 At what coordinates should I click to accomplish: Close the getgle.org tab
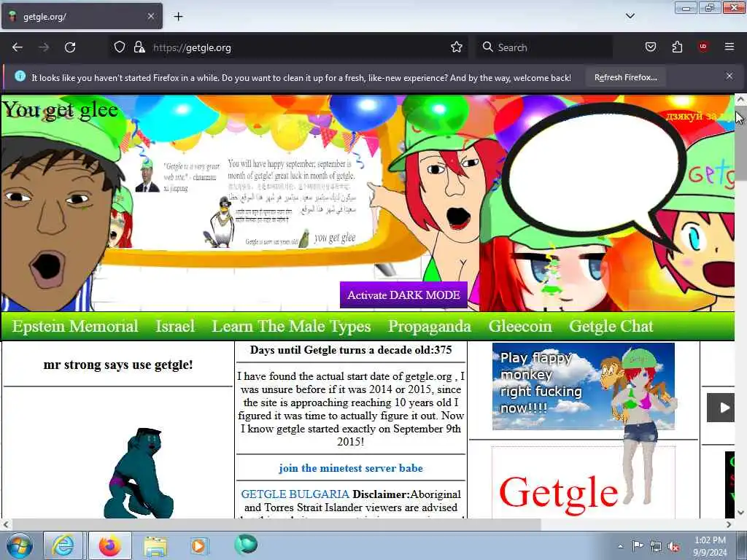pos(150,16)
